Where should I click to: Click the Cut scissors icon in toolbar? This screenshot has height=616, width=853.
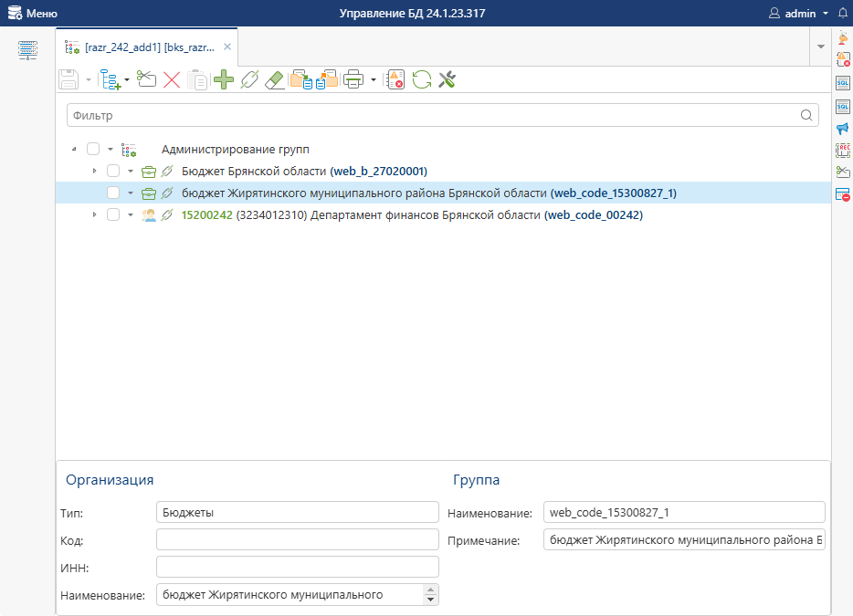tap(146, 79)
